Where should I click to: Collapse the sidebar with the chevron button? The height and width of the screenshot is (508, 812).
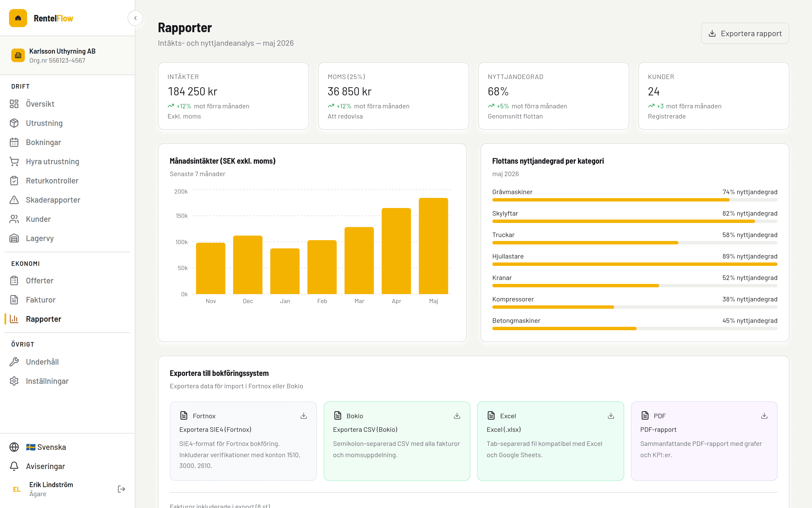(x=135, y=18)
